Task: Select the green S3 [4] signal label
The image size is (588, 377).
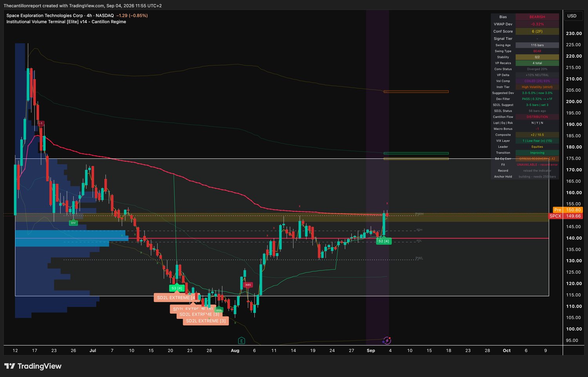Action: (177, 288)
